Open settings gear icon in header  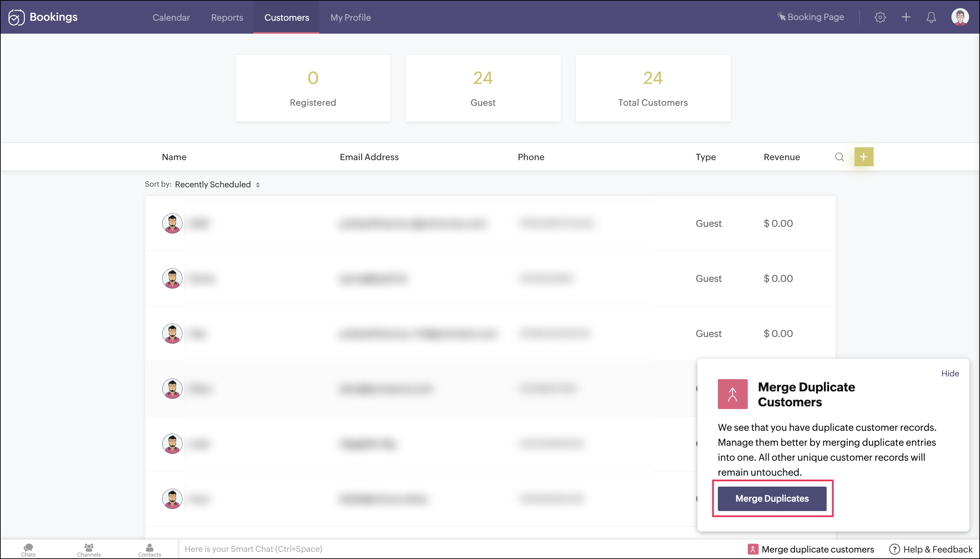click(880, 17)
